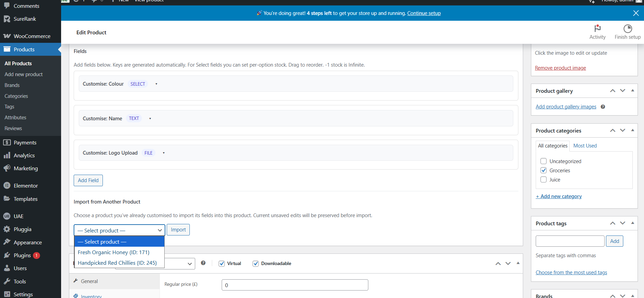The image size is (644, 298).
Task: Open the Activity panel icon
Action: click(x=597, y=29)
